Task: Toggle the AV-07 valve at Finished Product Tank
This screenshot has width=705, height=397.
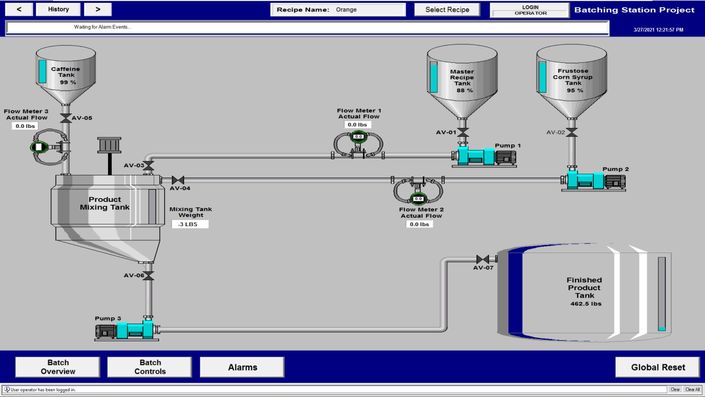Action: pos(482,259)
